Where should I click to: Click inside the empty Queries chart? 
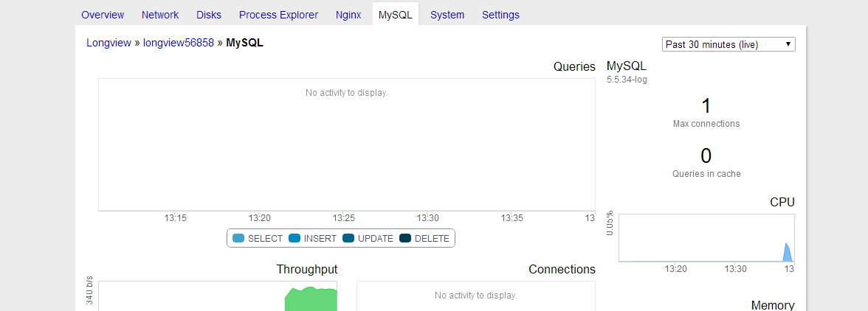tap(346, 147)
